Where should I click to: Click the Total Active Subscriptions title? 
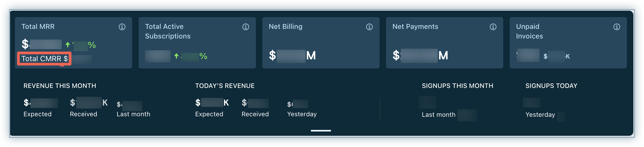point(168,31)
